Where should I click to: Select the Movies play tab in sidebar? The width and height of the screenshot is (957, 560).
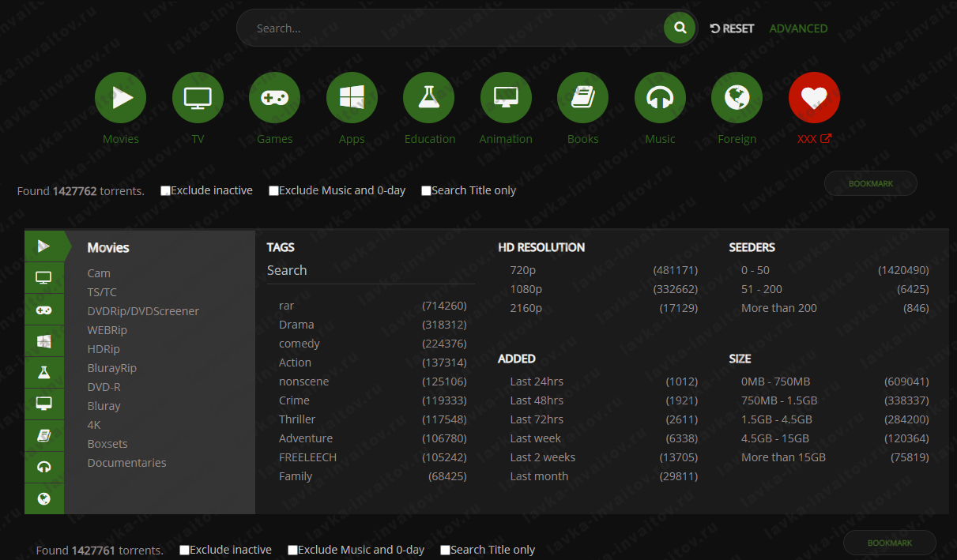[44, 246]
